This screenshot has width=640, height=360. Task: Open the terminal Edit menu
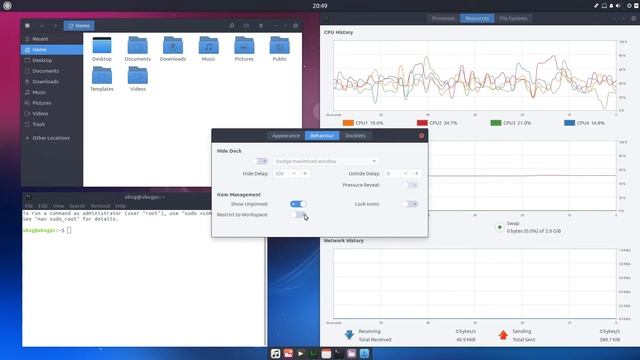click(x=43, y=206)
